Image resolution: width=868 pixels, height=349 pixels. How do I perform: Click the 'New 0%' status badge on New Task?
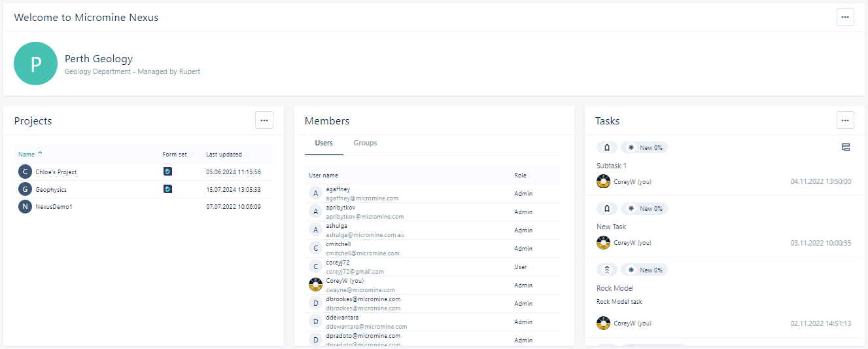pyautogui.click(x=644, y=208)
